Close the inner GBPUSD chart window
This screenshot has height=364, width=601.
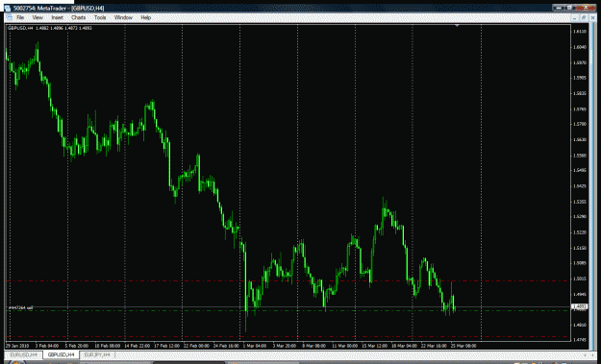[x=592, y=17]
